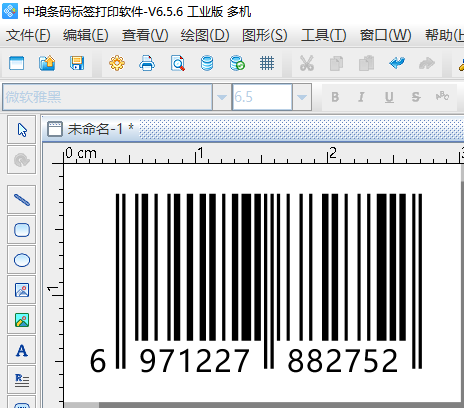
Task: Select the rounded rectangle tool
Action: 22,230
